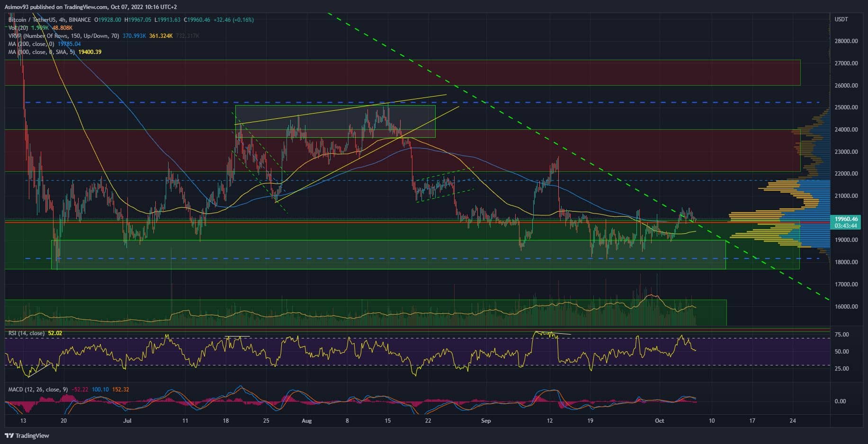The image size is (868, 444).
Task: Click the MACD signal value 152.32
Action: [120, 390]
